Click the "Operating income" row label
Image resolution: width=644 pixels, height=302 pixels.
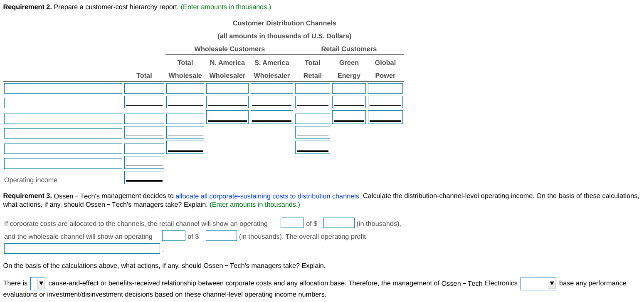coord(31,180)
